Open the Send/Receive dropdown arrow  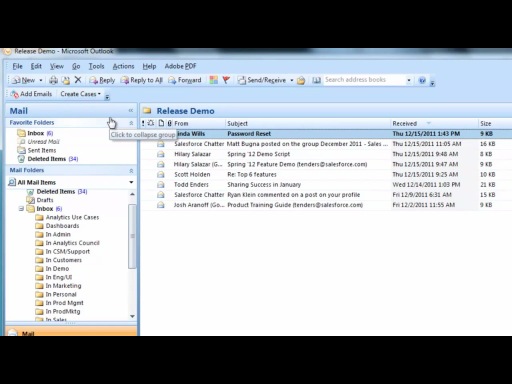point(292,80)
